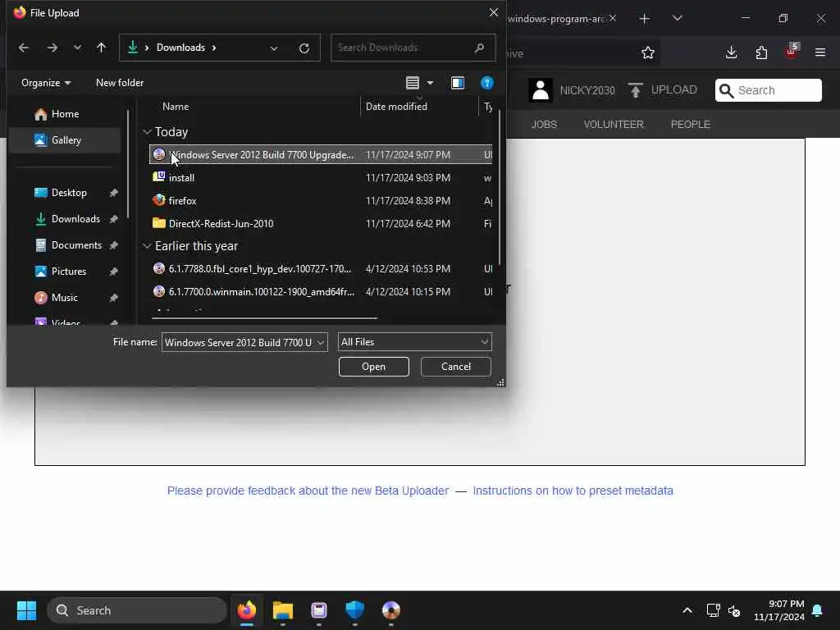Toggle the preview pane
This screenshot has width=840, height=630.
(x=458, y=83)
